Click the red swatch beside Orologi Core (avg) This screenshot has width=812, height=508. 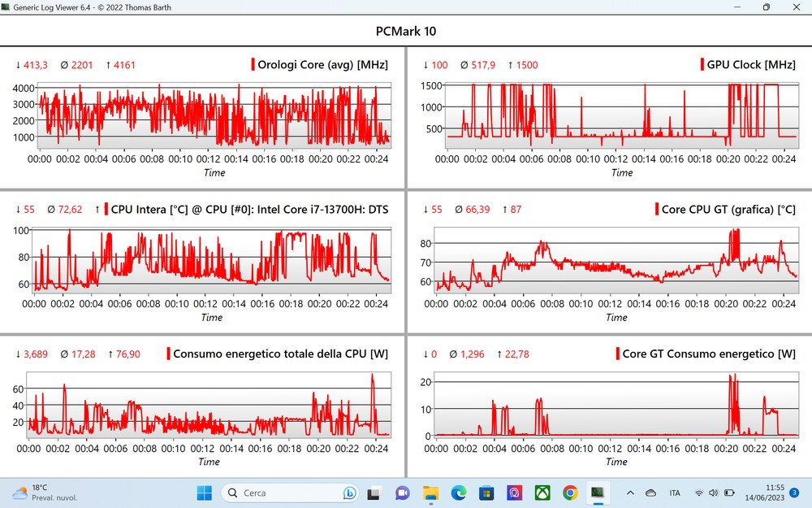[x=253, y=65]
